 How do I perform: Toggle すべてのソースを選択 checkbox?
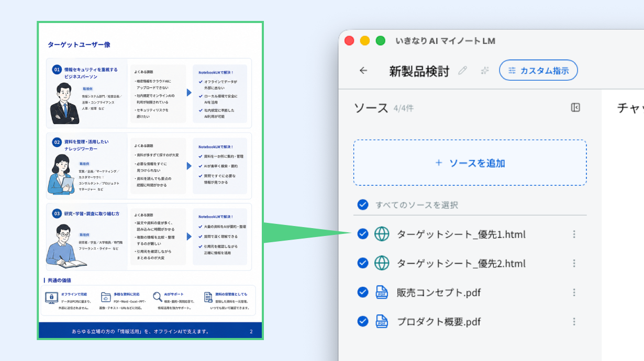(x=363, y=205)
